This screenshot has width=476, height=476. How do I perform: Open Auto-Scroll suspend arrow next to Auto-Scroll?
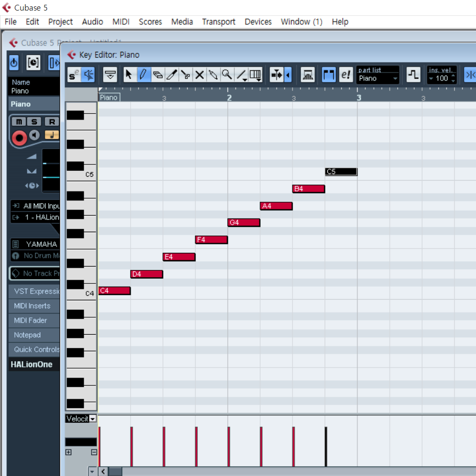tap(288, 75)
